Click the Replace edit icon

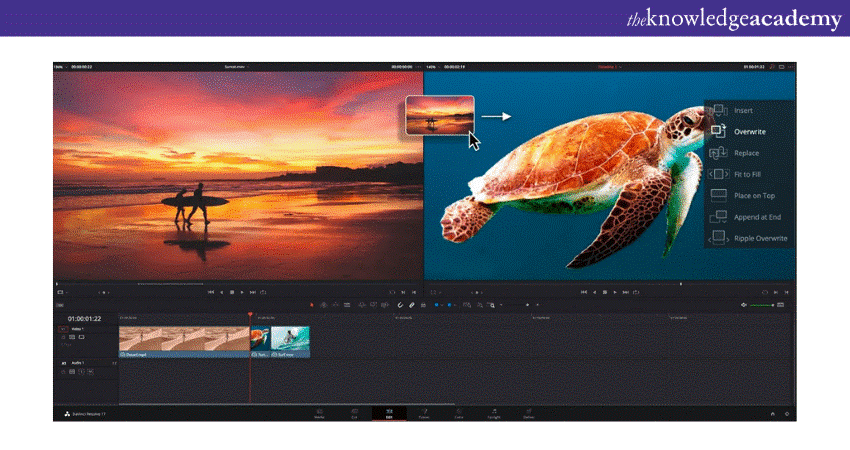pos(719,153)
